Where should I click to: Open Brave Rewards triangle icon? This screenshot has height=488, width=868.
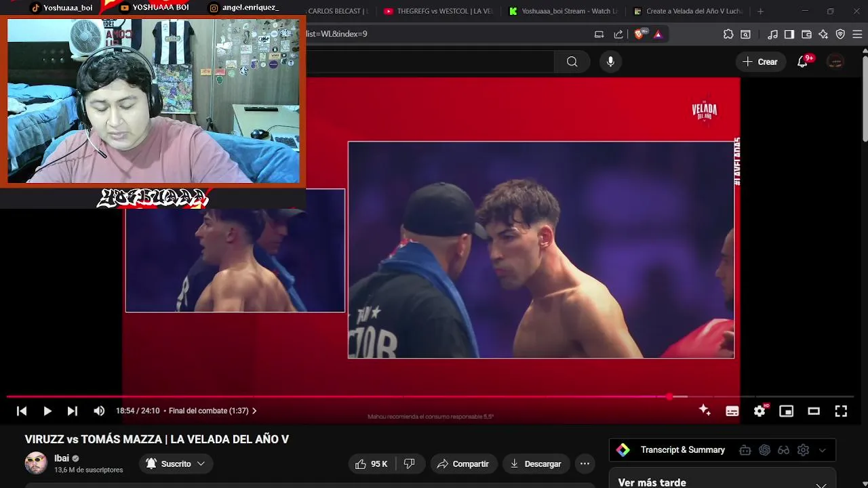658,34
